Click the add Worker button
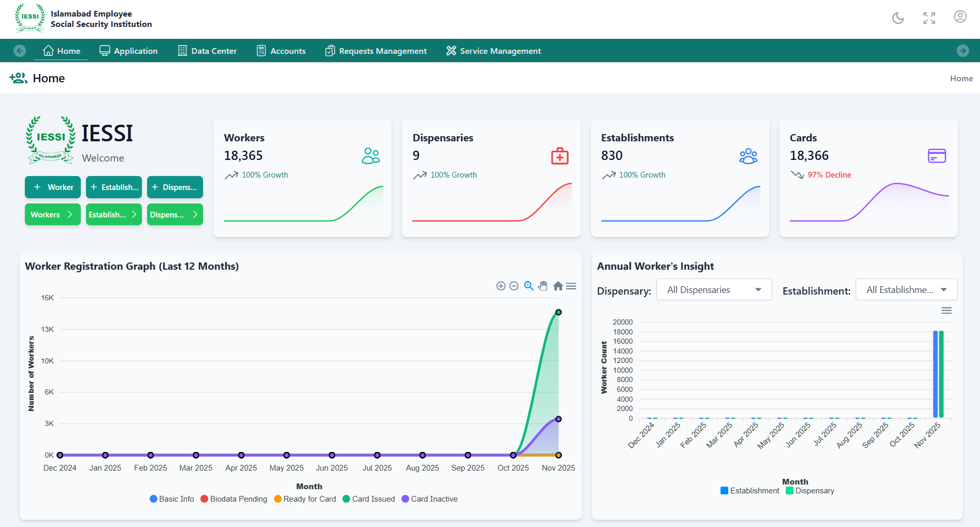 [x=53, y=187]
